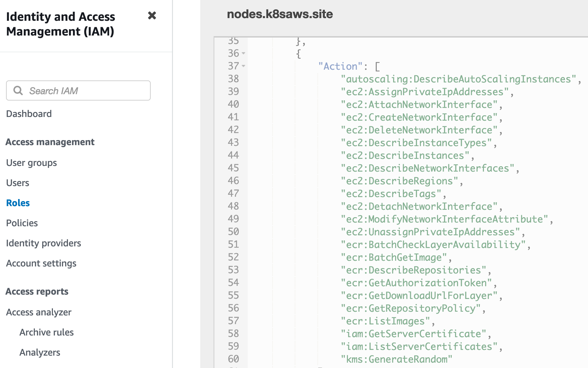Click "ec2:DescribeRegions" entry

(x=399, y=181)
